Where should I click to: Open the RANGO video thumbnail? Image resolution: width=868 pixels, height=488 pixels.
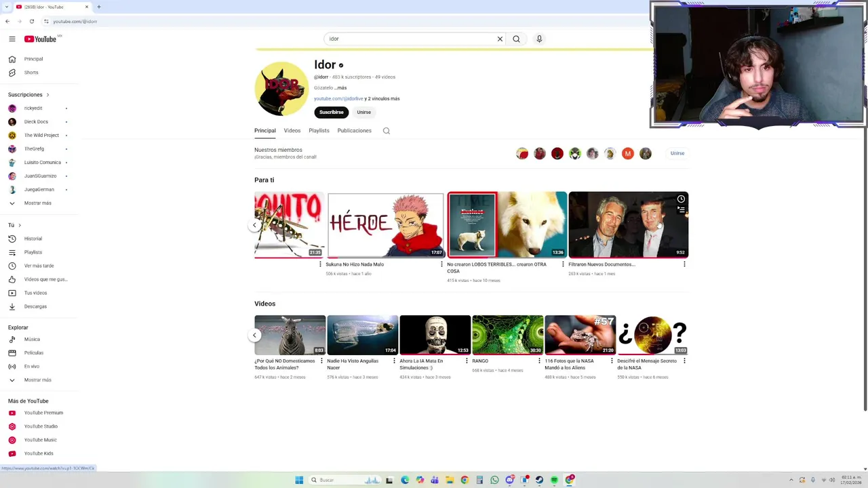click(x=508, y=335)
